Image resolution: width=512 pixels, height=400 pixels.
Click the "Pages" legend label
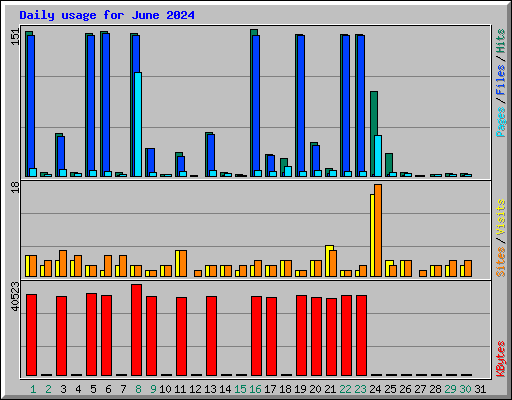coord(500,122)
